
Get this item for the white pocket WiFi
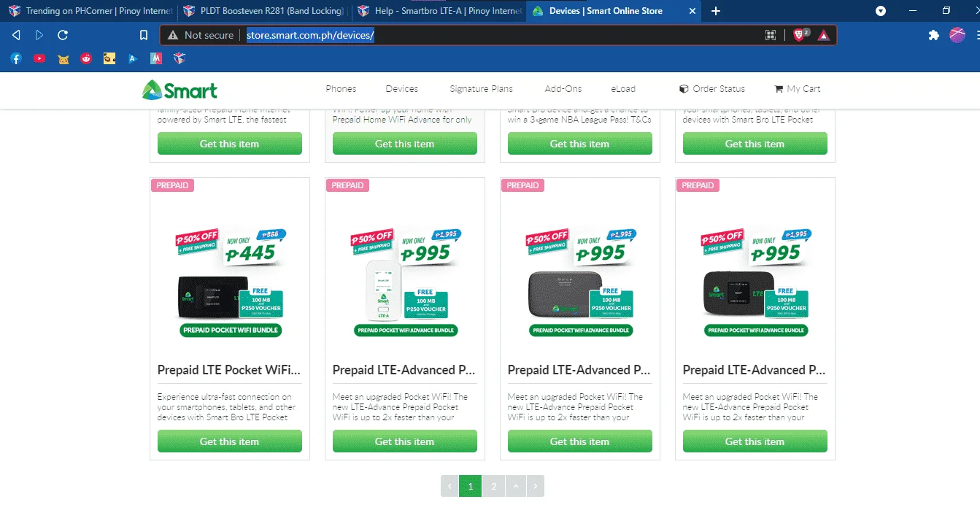405,441
